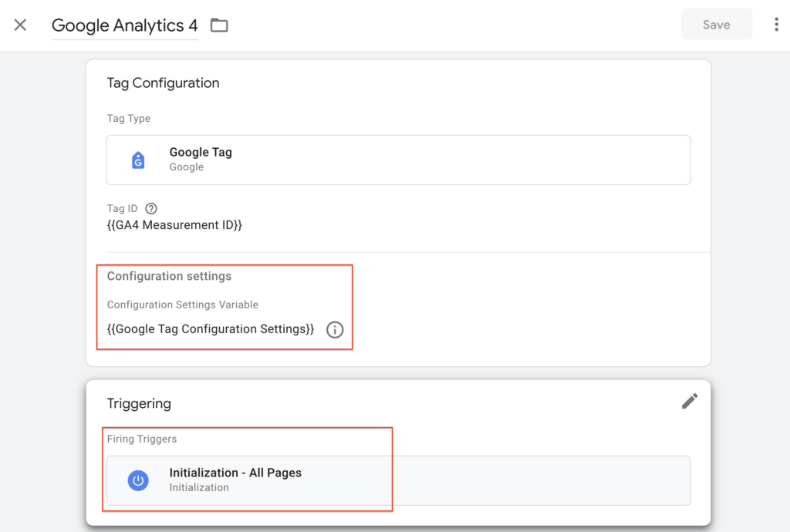This screenshot has width=790, height=532.
Task: Open the Initialization - All Pages trigger
Action: (235, 473)
